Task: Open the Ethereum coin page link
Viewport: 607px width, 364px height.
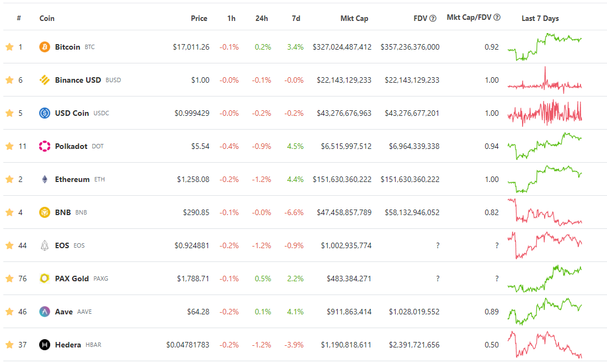Action: (x=72, y=179)
